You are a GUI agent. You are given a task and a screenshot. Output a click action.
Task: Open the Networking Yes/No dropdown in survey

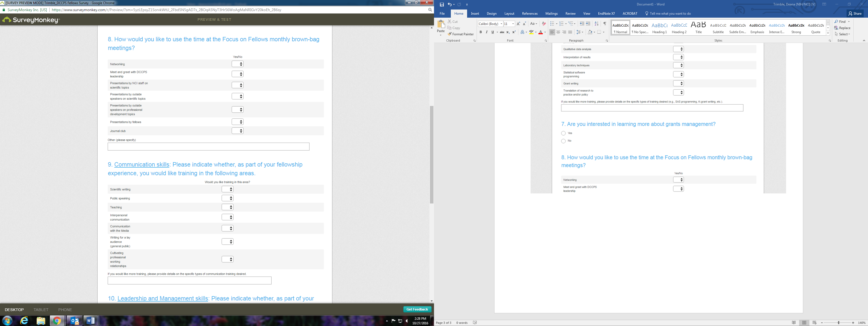click(237, 64)
